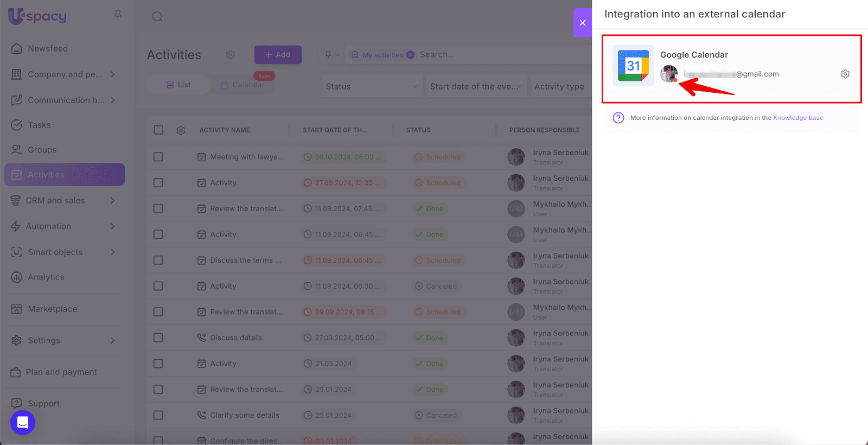868x445 pixels.
Task: Click table column settings gear icon
Action: [x=181, y=130]
